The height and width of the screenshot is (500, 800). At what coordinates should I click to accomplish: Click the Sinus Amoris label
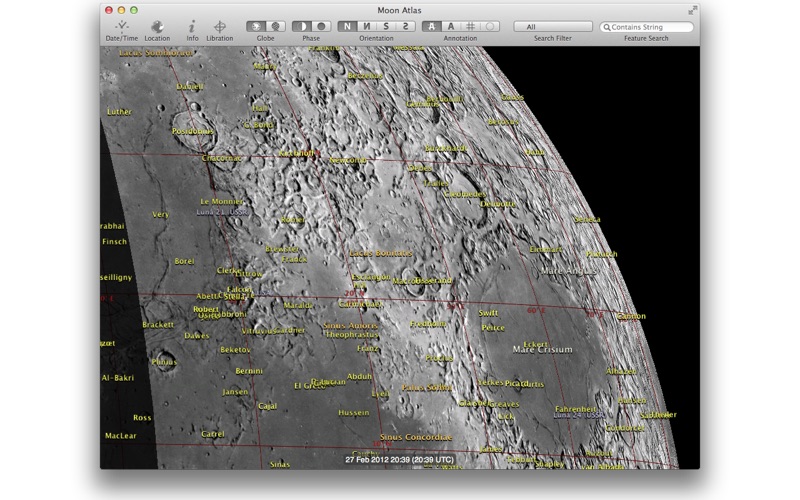pos(351,326)
